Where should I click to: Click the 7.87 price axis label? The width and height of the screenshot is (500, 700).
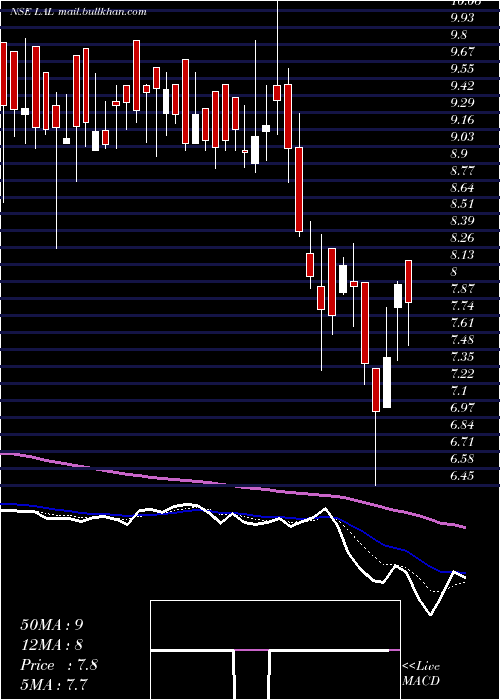(x=462, y=289)
